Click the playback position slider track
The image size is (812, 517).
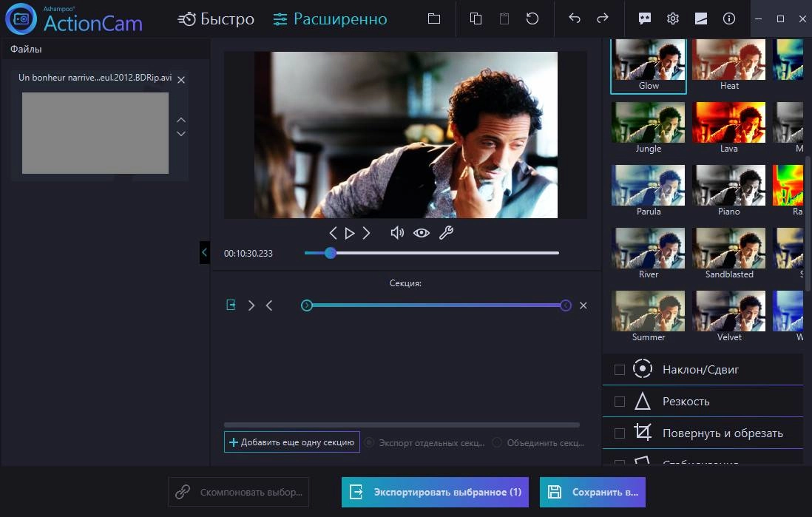click(x=432, y=253)
